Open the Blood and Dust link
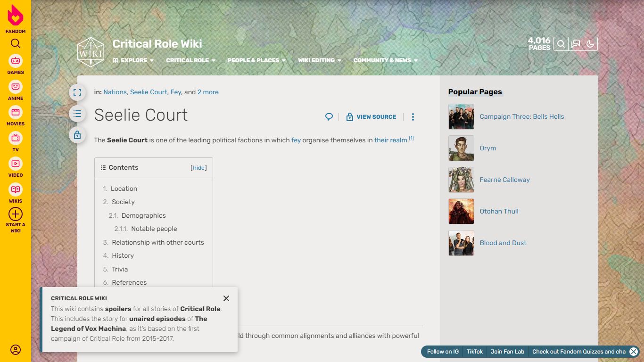Viewport: 644px width, 362px height. pos(503,243)
